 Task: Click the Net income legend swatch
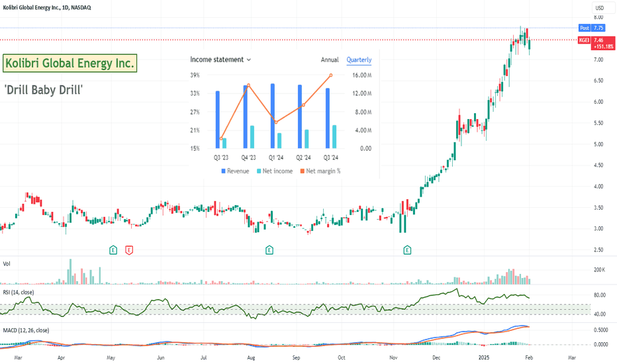(x=259, y=171)
